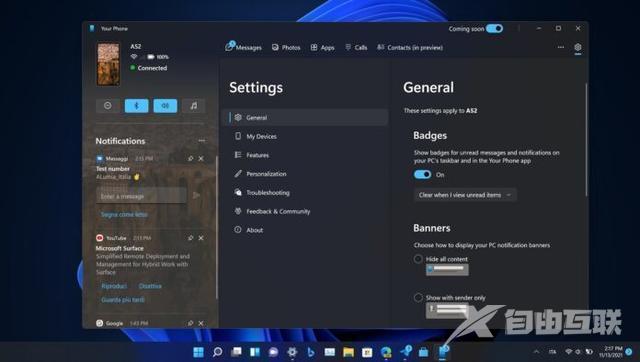Image resolution: width=640 pixels, height=362 pixels.
Task: Click the Microsoft Surface notification title
Action: (120, 248)
